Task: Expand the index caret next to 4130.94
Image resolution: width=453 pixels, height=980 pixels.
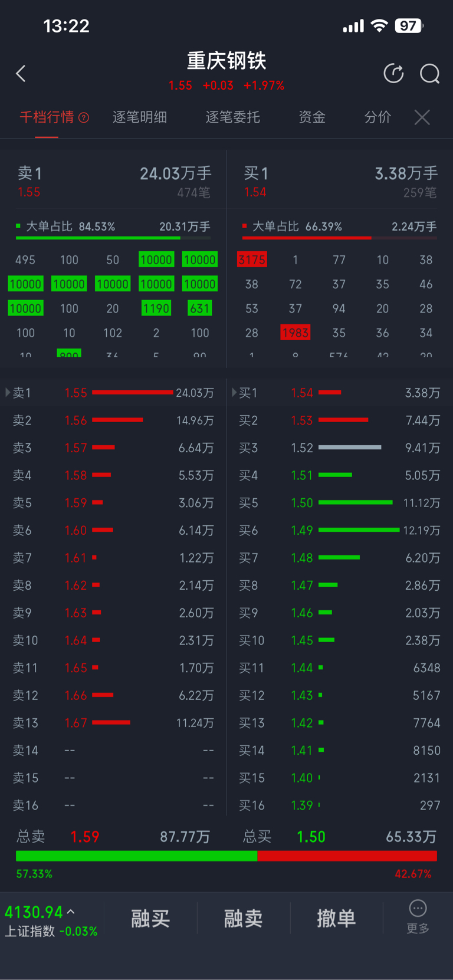Action: point(71,912)
